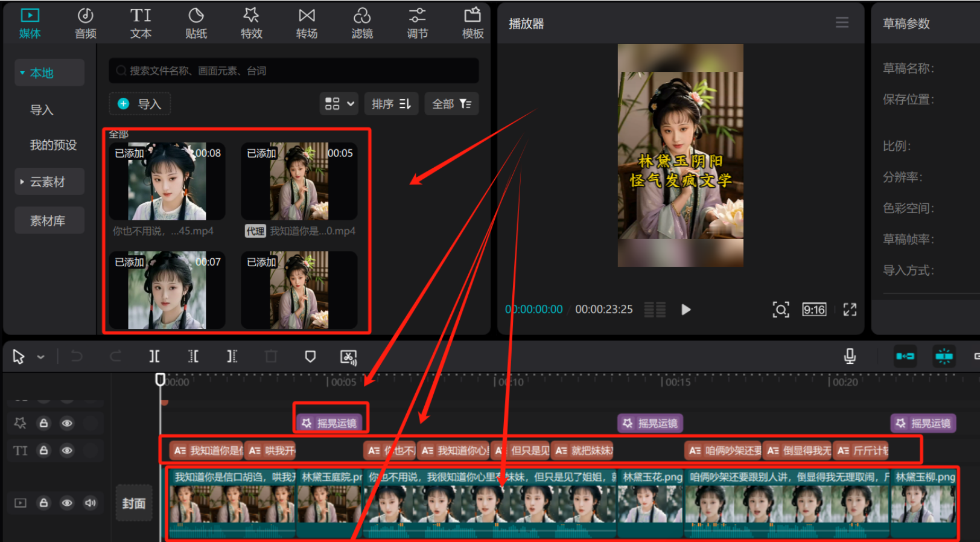Switch to the 特效 effects tab
This screenshot has width=980, height=542.
251,24
